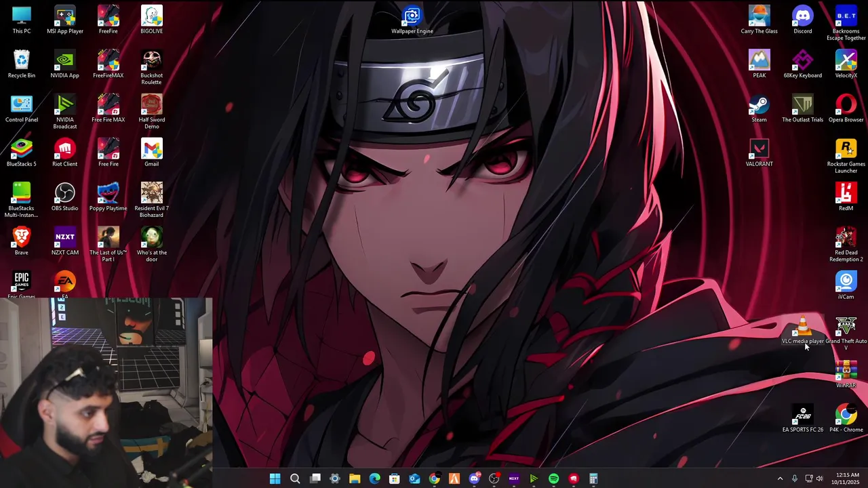Viewport: 868px width, 488px height.
Task: Open the NZXT CAM desktop shortcut
Action: (65, 241)
